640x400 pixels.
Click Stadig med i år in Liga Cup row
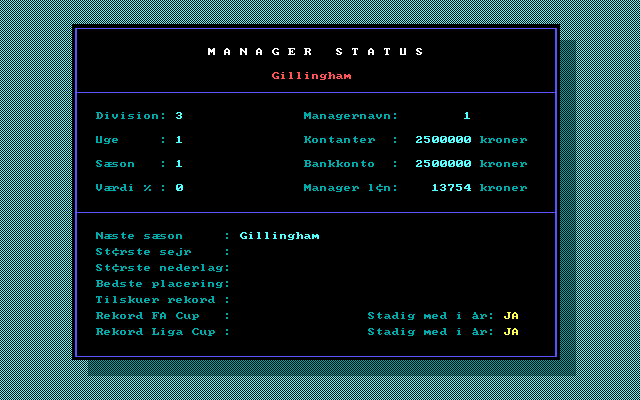click(x=431, y=331)
